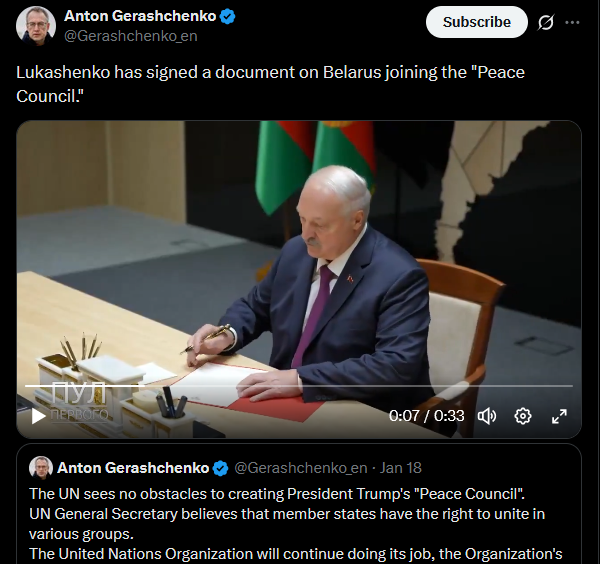Image resolution: width=600 pixels, height=564 pixels.
Task: Open the @Gerashchenko_en handle link
Action: pos(130,36)
